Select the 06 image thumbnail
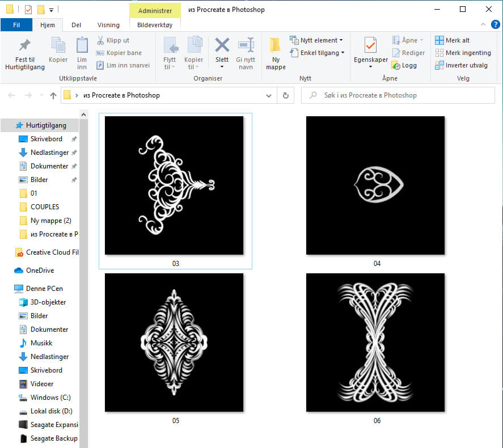The width and height of the screenshot is (503, 448). click(x=375, y=343)
